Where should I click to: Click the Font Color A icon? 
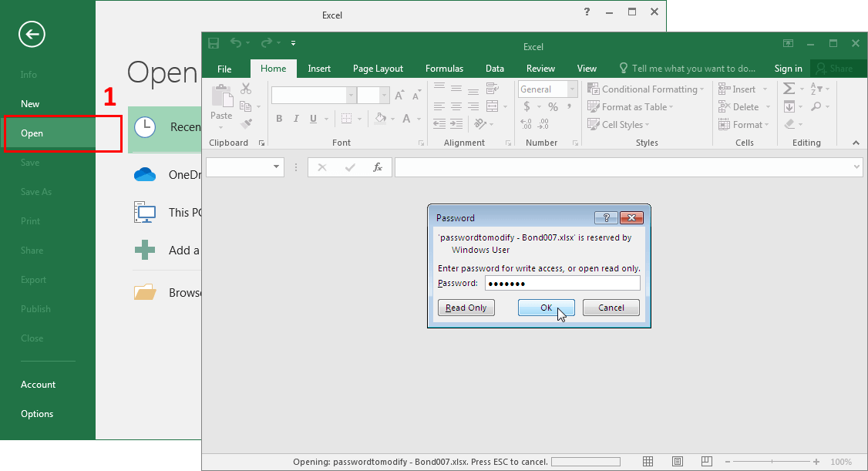point(406,119)
